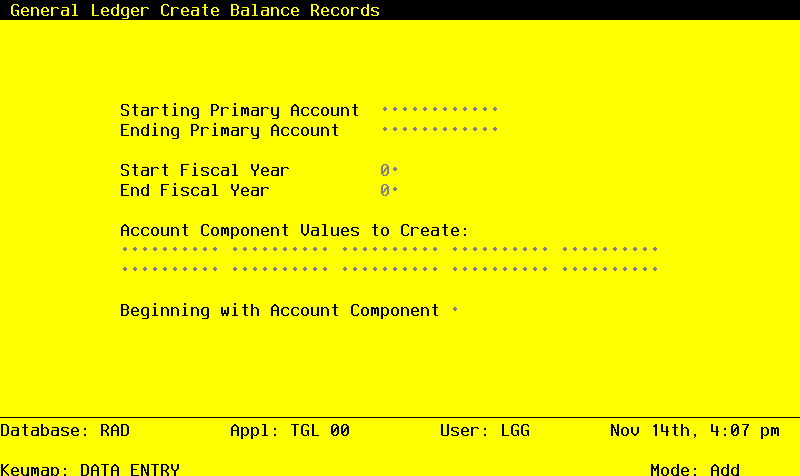
Task: Click the Start Fiscal Year label
Action: coord(205,170)
